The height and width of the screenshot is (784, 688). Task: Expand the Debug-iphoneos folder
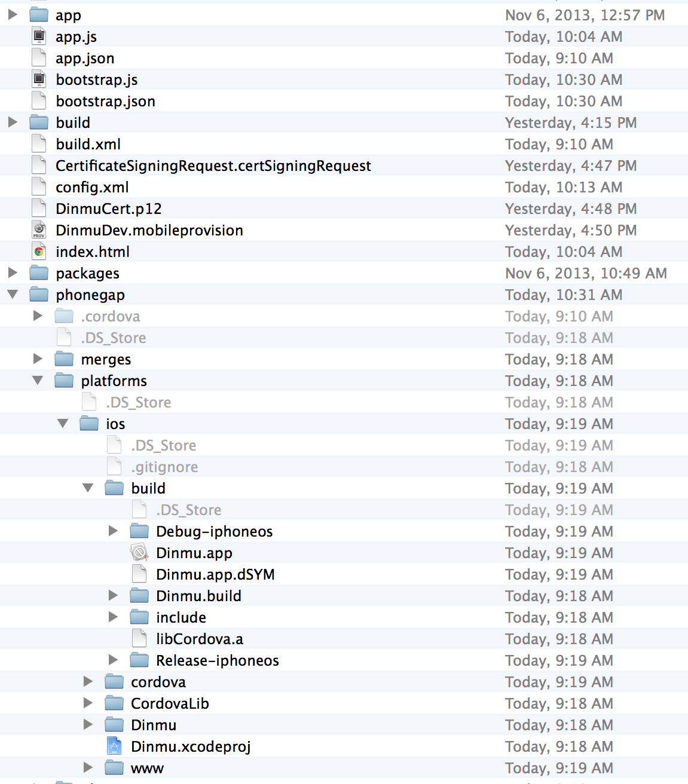pos(113,531)
